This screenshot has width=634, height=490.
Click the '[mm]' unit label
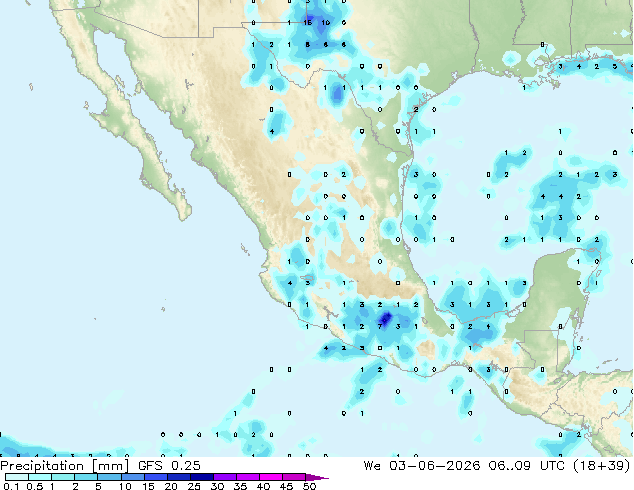coord(111,466)
